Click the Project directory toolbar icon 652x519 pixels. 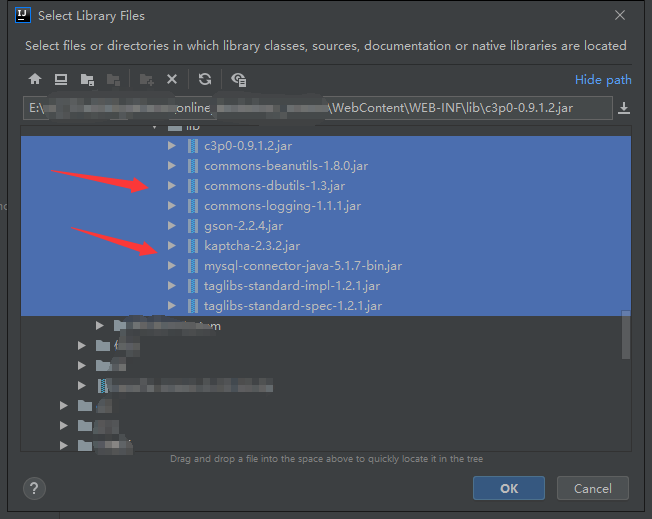click(87, 79)
